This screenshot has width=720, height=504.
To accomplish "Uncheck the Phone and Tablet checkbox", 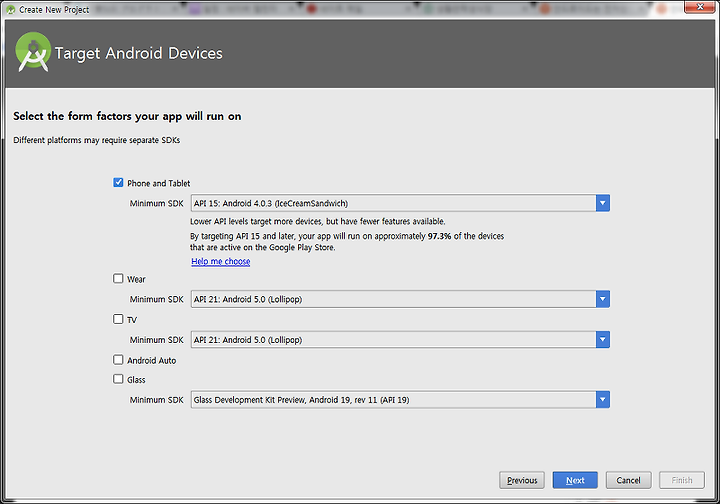I will (x=118, y=183).
